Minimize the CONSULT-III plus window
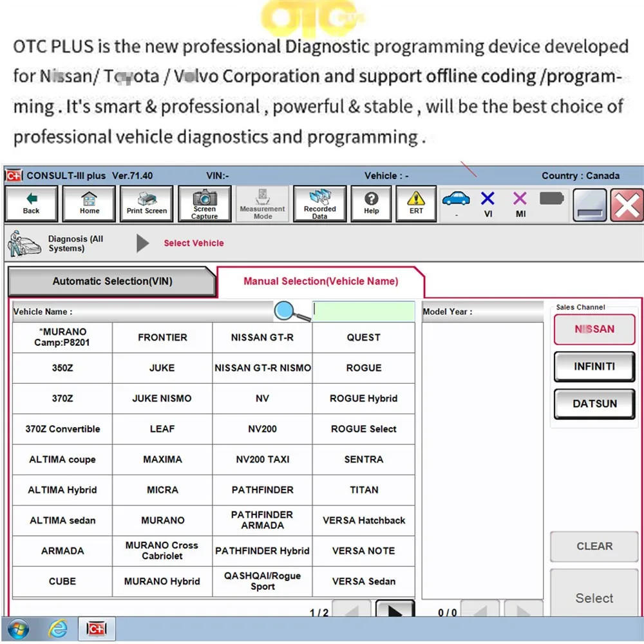This screenshot has height=644, width=644. pyautogui.click(x=589, y=205)
